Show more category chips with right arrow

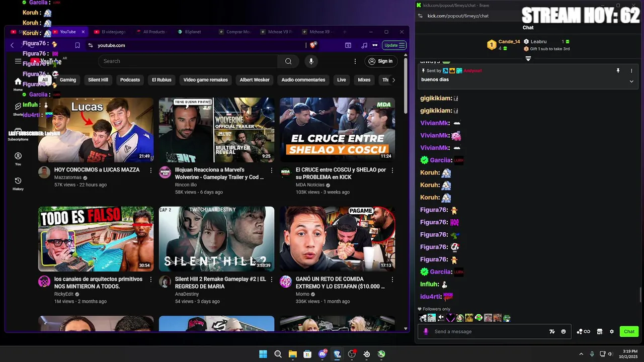pyautogui.click(x=393, y=80)
